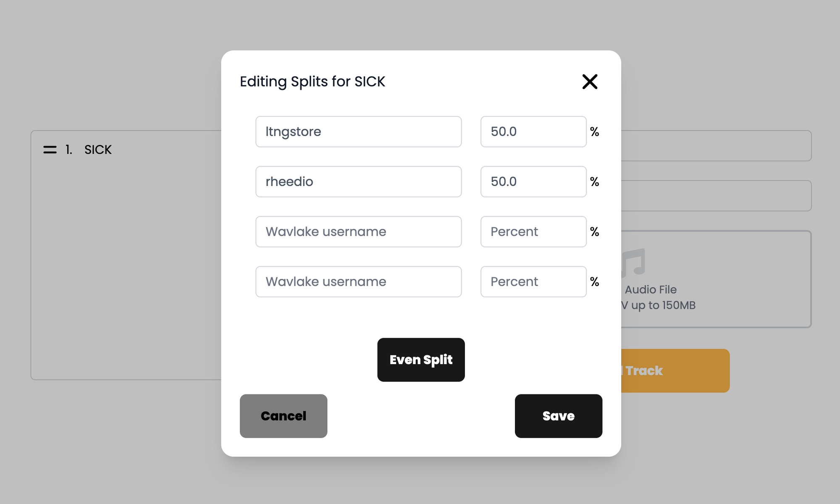The height and width of the screenshot is (504, 840).
Task: Focus the third row Percent field
Action: point(533,231)
